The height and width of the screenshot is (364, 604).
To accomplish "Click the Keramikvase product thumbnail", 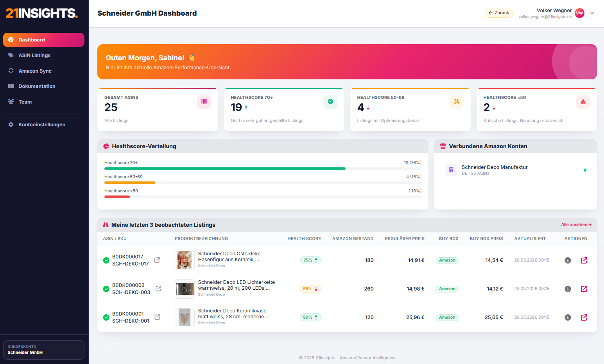I will click(x=185, y=317).
